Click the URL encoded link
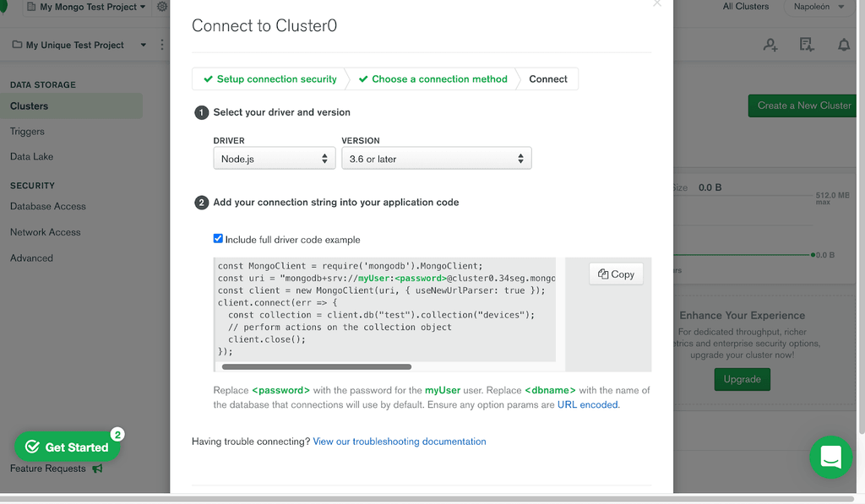Image resolution: width=865 pixels, height=504 pixels. [588, 405]
